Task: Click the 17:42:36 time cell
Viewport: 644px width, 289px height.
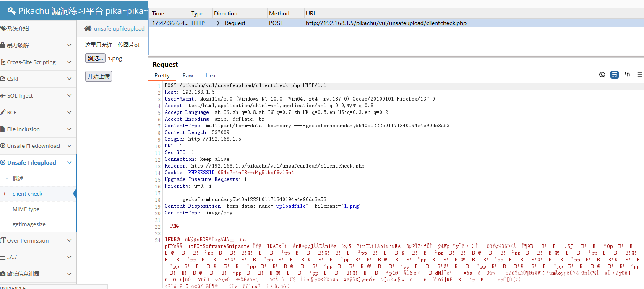Action: (x=170, y=23)
